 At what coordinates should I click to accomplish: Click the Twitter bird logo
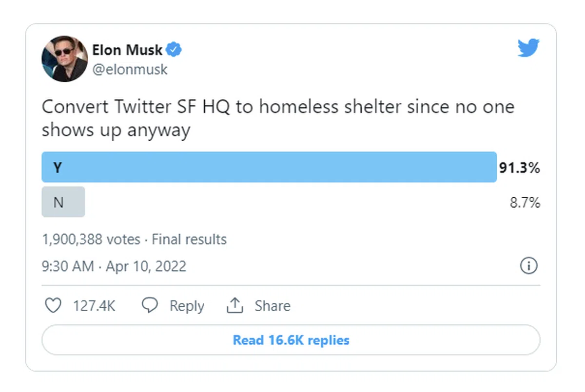pos(528,48)
